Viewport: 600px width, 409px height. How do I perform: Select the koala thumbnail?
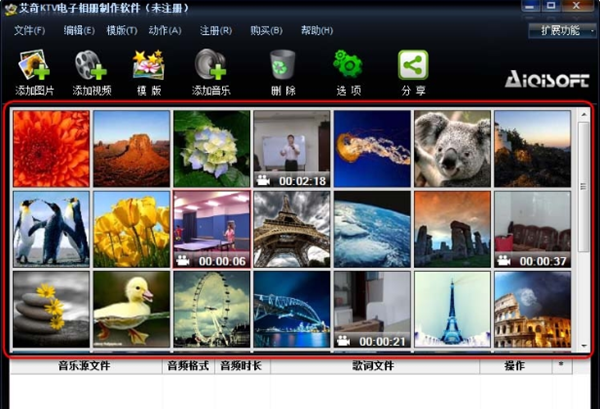tap(452, 149)
